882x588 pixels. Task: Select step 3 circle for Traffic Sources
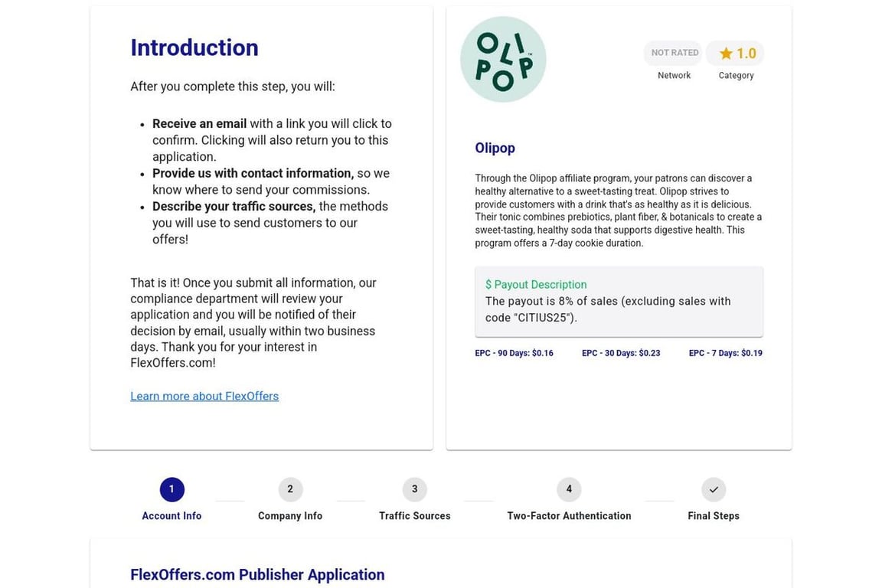click(x=414, y=489)
